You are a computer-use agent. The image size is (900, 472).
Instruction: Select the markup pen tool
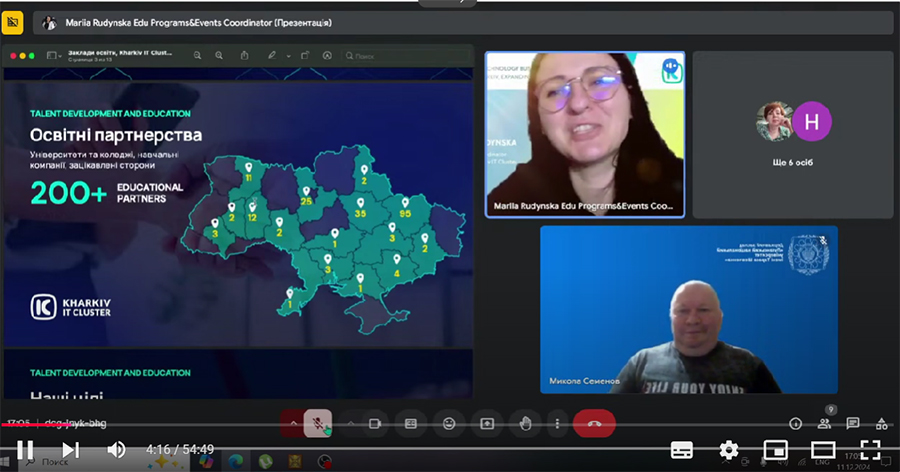tap(272, 56)
